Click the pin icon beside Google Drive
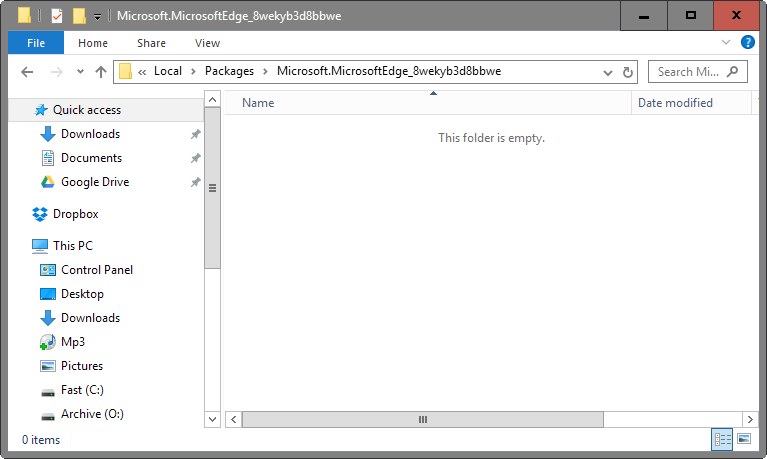767x459 pixels. click(x=196, y=182)
